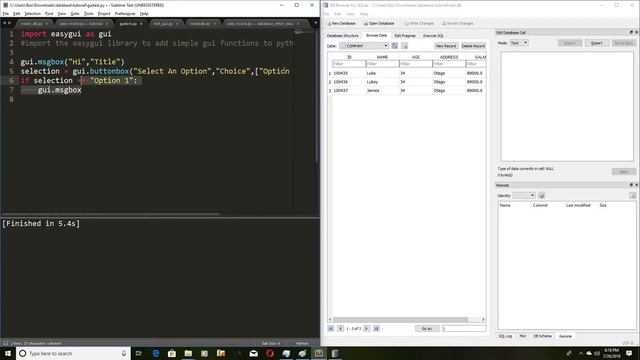The width and height of the screenshot is (640, 360).
Task: Click Export button in Edit Database Cell
Action: click(596, 43)
